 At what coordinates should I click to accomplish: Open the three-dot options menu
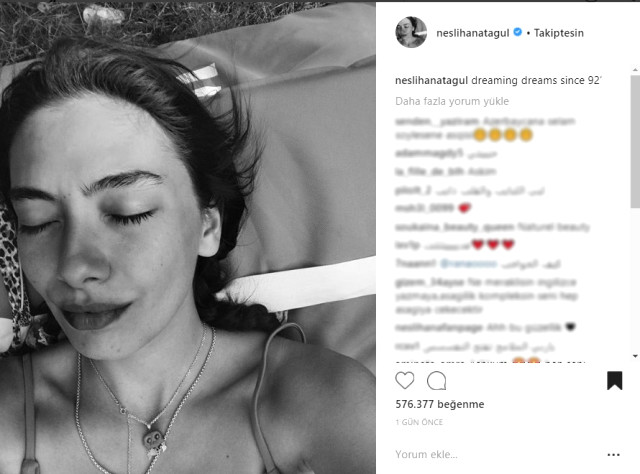click(613, 454)
